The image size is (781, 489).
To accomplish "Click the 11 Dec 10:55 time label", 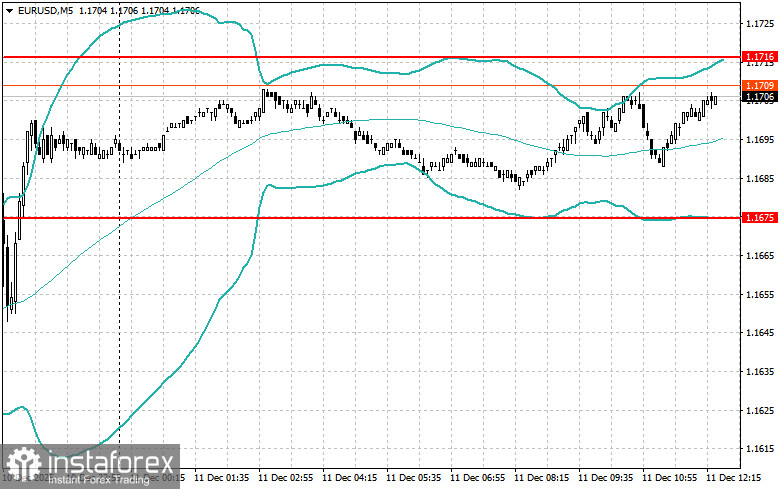I will click(x=669, y=478).
